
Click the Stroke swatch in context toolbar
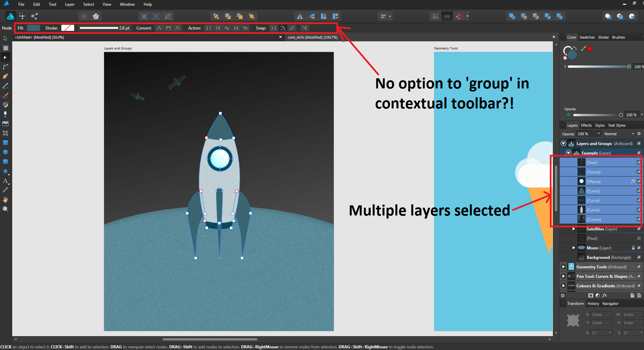tap(68, 28)
